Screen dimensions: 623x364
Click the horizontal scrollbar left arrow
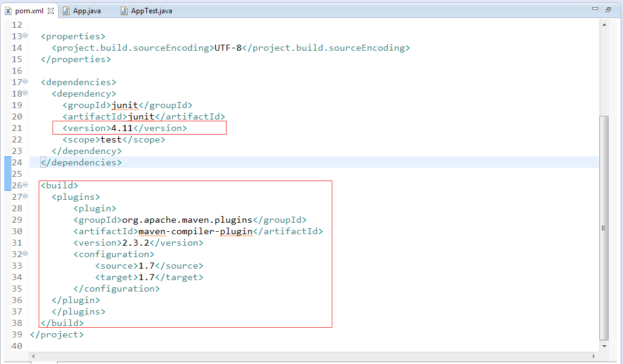point(33,356)
